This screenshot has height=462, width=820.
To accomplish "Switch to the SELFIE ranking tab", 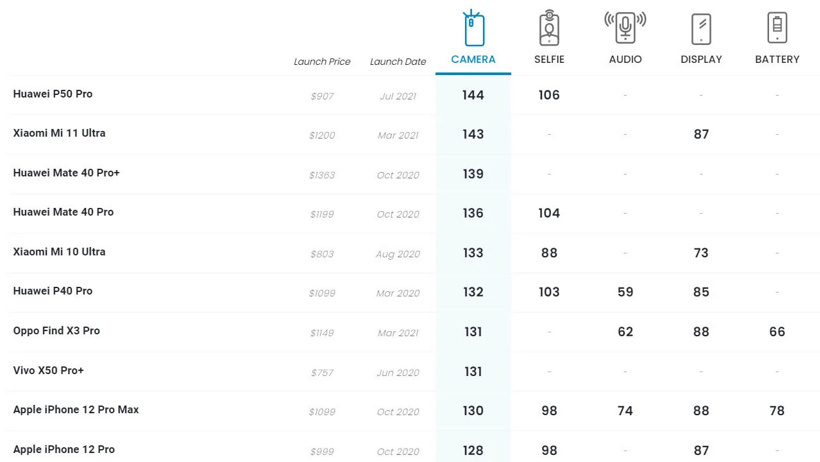I will coord(549,60).
